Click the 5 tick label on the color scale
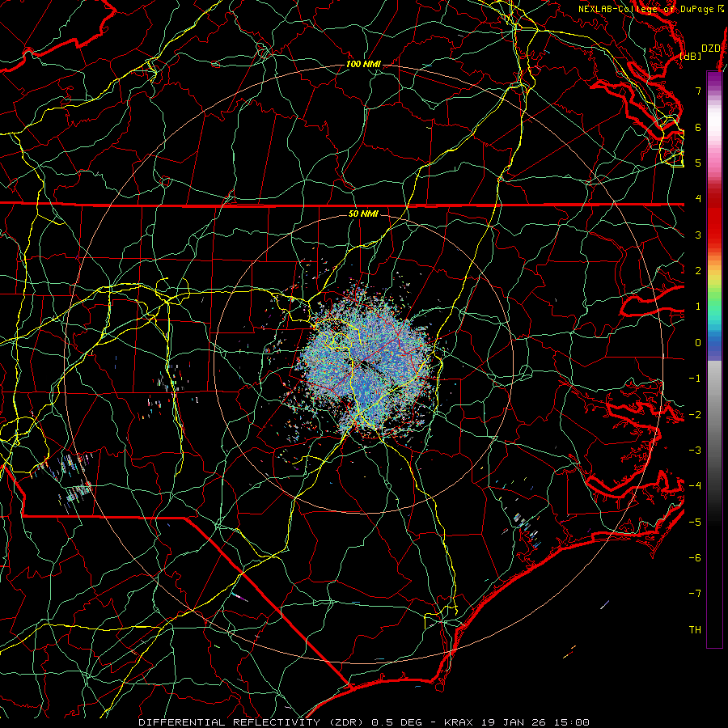 (698, 163)
